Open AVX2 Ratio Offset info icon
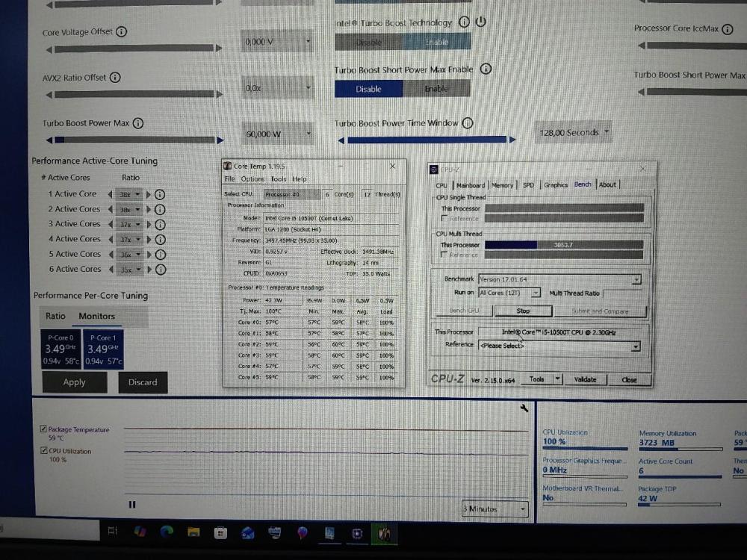The height and width of the screenshot is (560, 747). click(115, 77)
